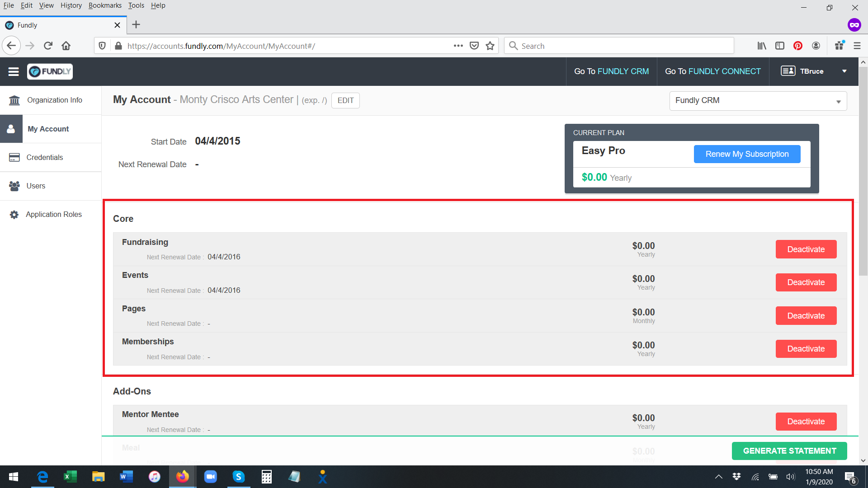Click the Fundly logo
The width and height of the screenshot is (868, 488).
[x=50, y=71]
